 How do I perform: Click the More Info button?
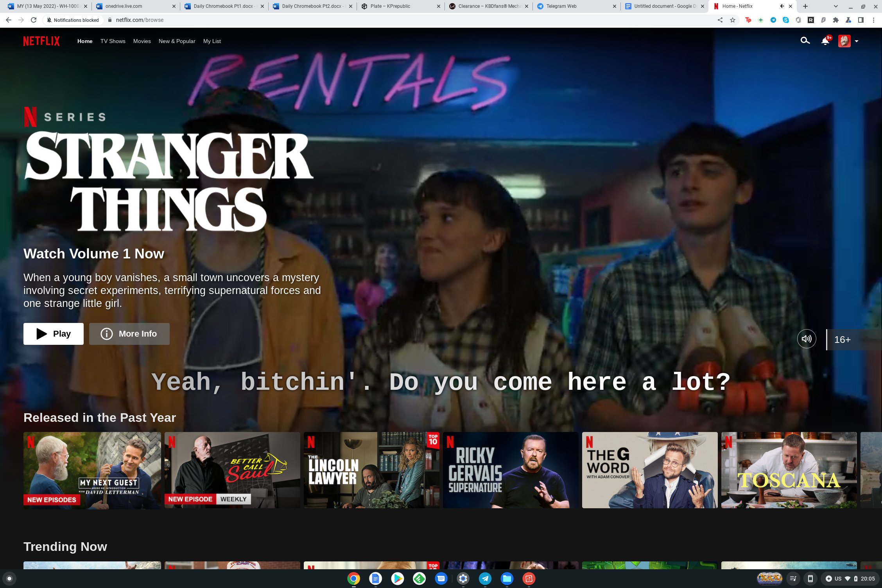click(129, 334)
